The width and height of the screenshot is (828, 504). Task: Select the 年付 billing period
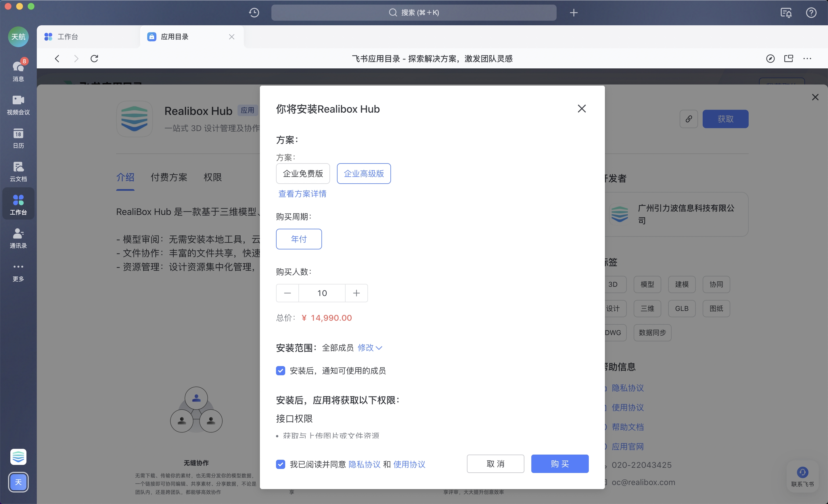pos(299,239)
